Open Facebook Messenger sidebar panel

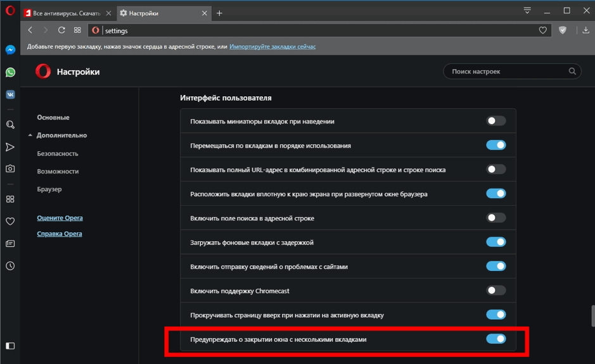[10, 50]
